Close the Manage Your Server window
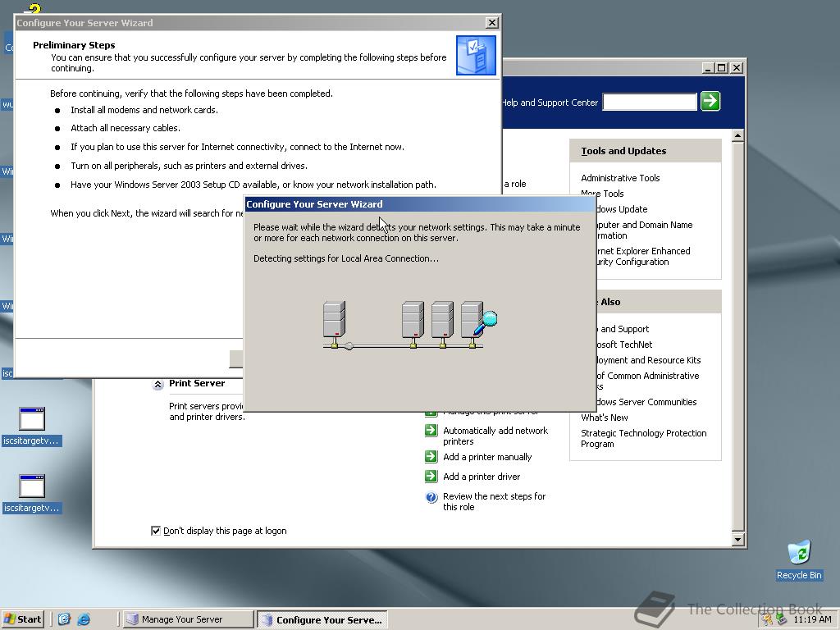The image size is (840, 630). click(737, 68)
